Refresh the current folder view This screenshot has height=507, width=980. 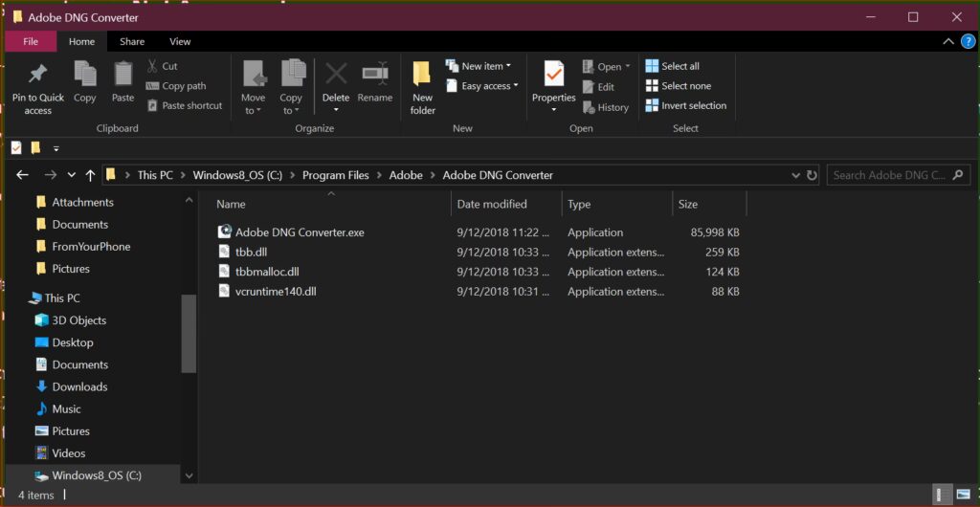click(x=812, y=175)
